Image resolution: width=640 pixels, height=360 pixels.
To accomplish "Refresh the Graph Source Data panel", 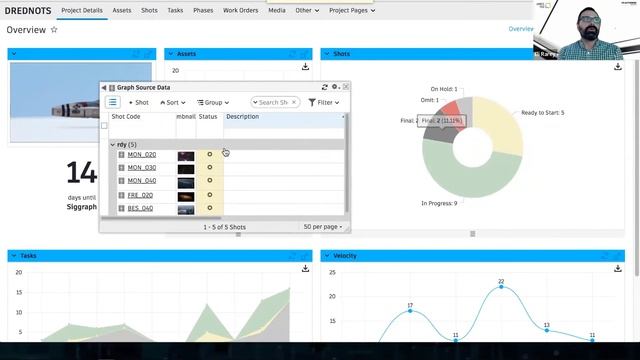I will coord(324,87).
